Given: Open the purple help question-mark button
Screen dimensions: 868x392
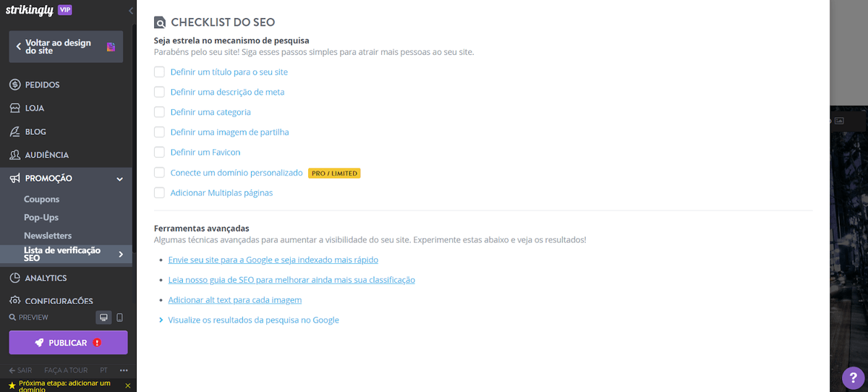Looking at the screenshot, I should pyautogui.click(x=854, y=378).
